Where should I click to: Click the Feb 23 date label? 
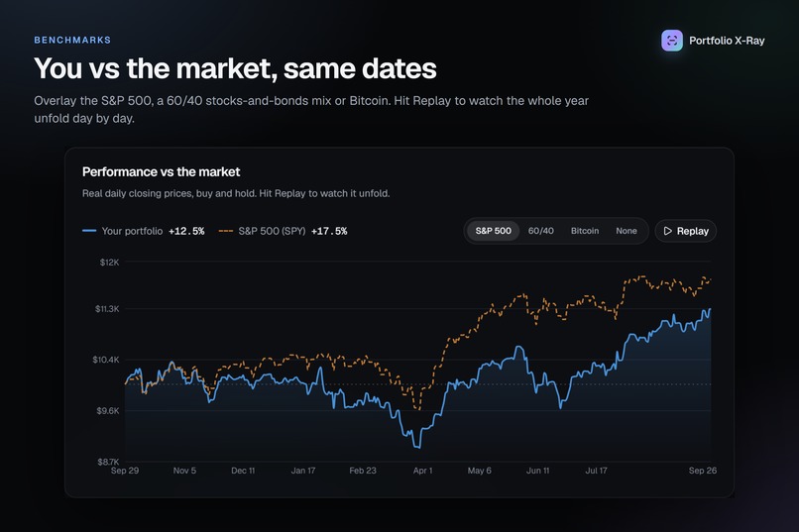[x=363, y=471]
